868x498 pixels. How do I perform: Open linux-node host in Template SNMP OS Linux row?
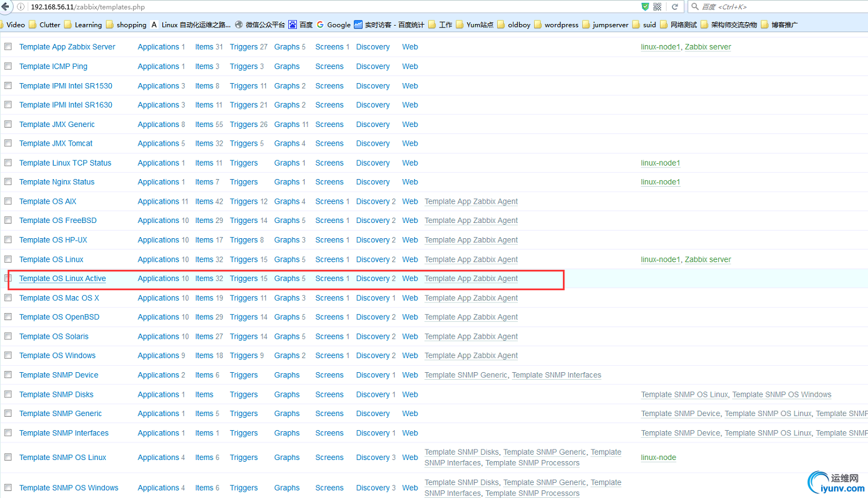point(658,458)
